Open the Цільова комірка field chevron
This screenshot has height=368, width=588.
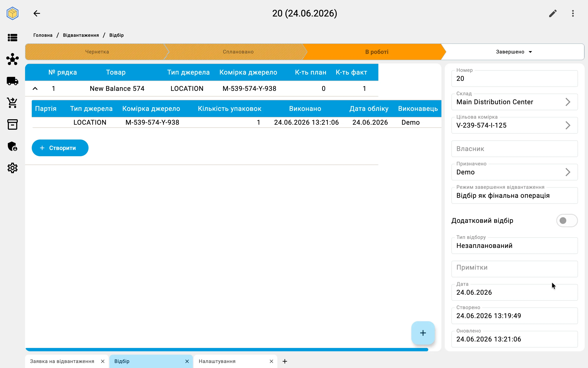568,125
